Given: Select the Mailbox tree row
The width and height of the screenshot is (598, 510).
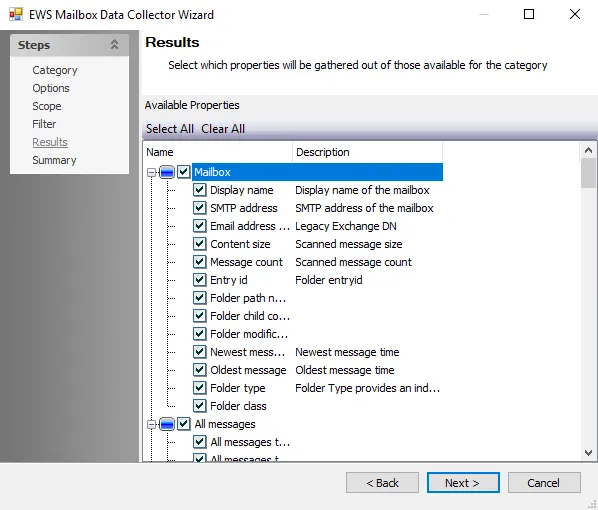Looking at the screenshot, I should pos(317,172).
